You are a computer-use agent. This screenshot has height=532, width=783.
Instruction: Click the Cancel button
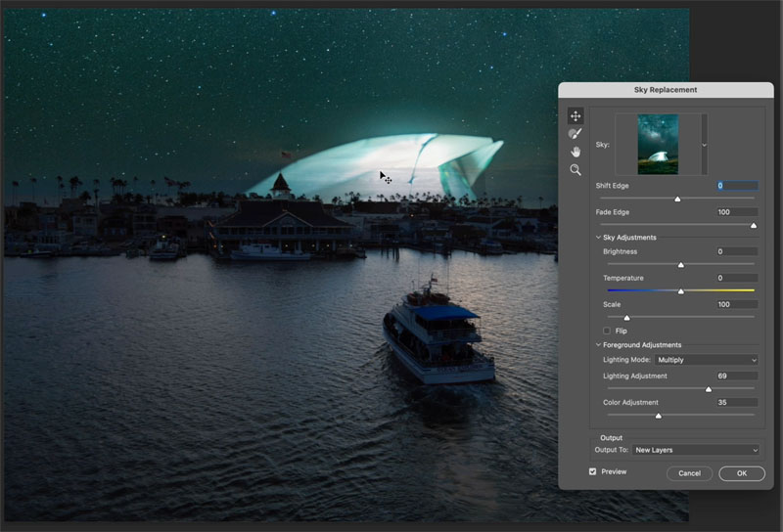(x=689, y=473)
